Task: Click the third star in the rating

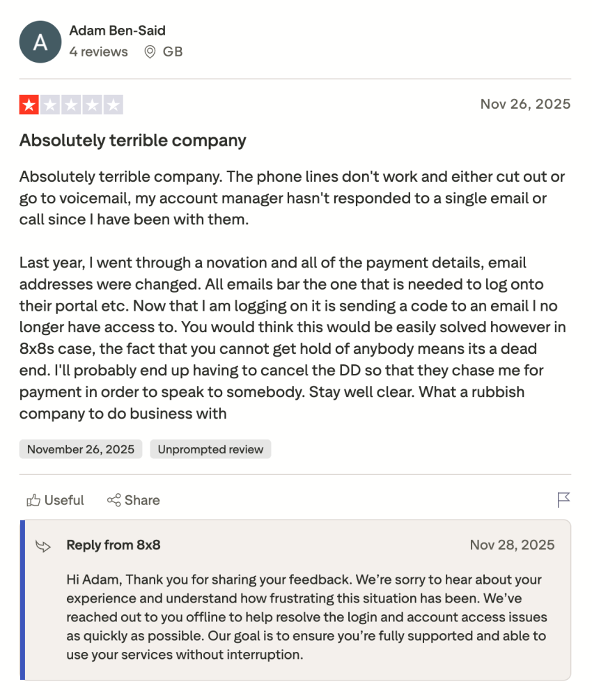Action: 70,104
